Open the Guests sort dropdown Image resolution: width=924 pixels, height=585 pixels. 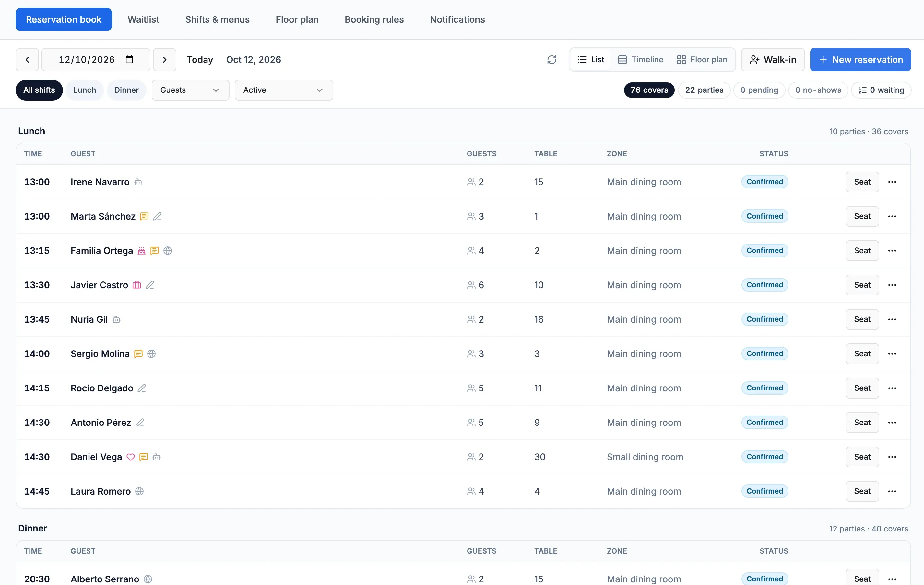pyautogui.click(x=190, y=90)
